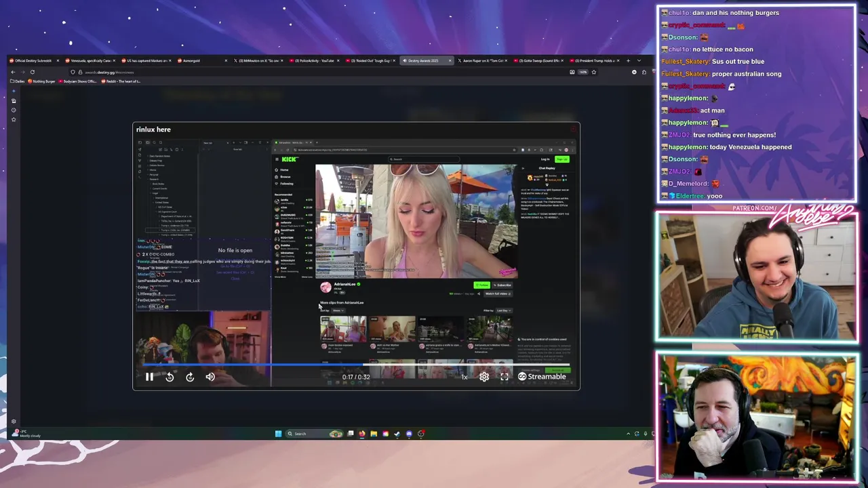Reload the current page
Screen dimensions: 868x488
point(32,72)
